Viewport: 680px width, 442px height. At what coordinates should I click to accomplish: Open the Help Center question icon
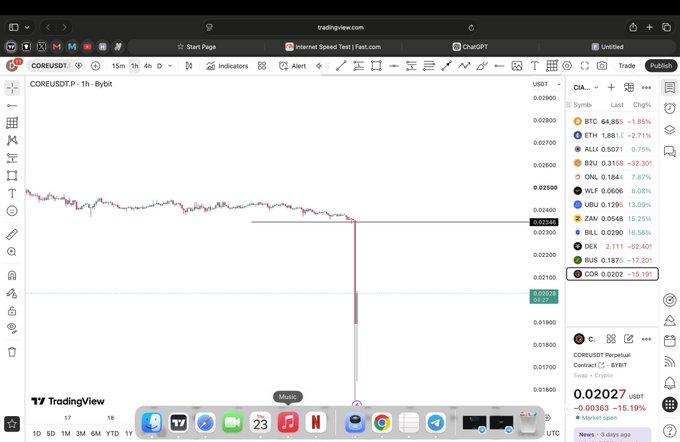coord(670,430)
